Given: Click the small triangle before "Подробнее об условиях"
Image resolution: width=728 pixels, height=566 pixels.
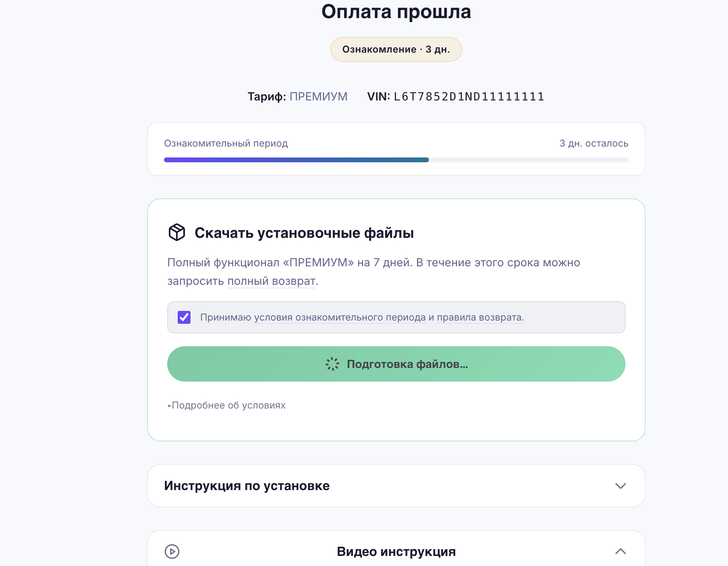Looking at the screenshot, I should tap(170, 406).
